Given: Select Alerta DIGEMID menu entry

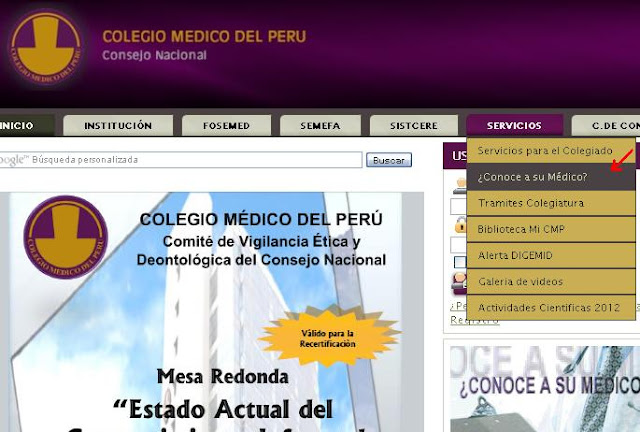Looking at the screenshot, I should (551, 255).
